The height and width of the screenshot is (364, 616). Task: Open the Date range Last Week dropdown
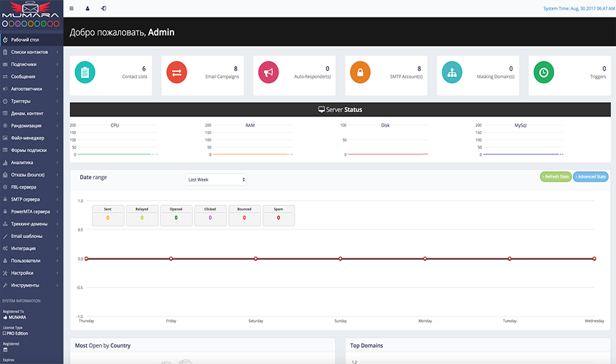216,179
